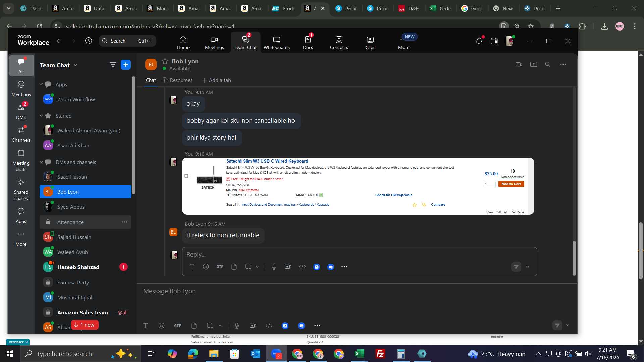644x362 pixels.
Task: Open Haseeb Shahzad conversation
Action: [86, 267]
